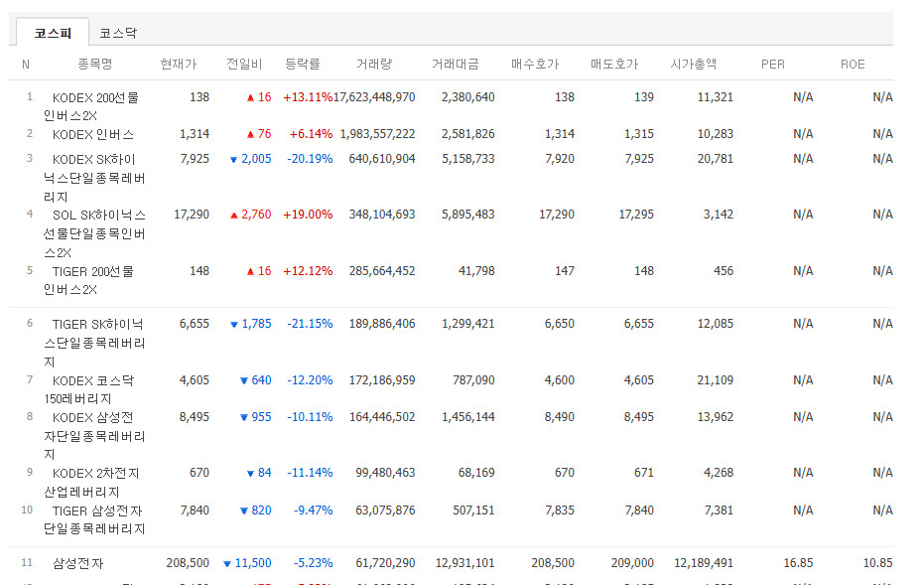Click the ROE column header
Screen dimensions: 924x585
pos(853,65)
